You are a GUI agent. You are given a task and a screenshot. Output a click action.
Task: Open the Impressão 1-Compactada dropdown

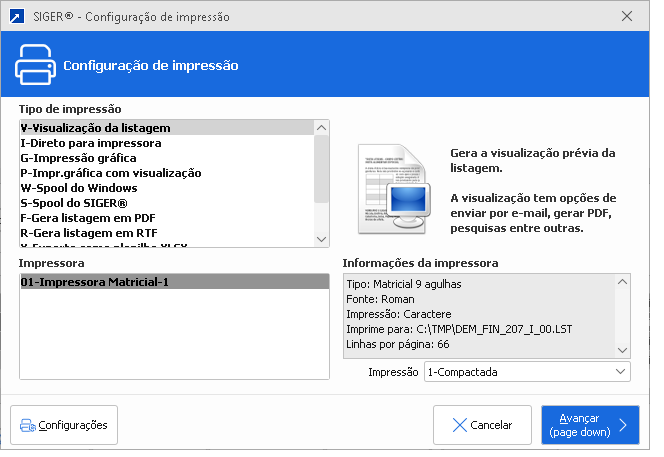(x=527, y=372)
